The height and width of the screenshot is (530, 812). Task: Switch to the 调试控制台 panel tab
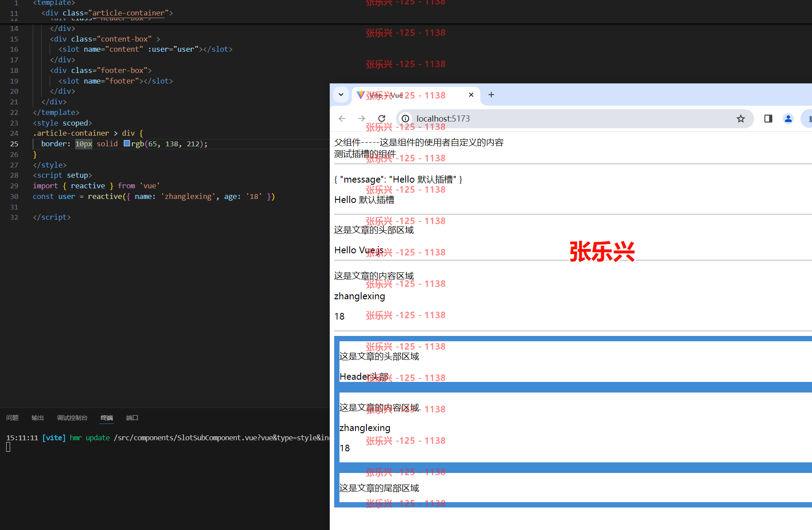[x=72, y=418]
